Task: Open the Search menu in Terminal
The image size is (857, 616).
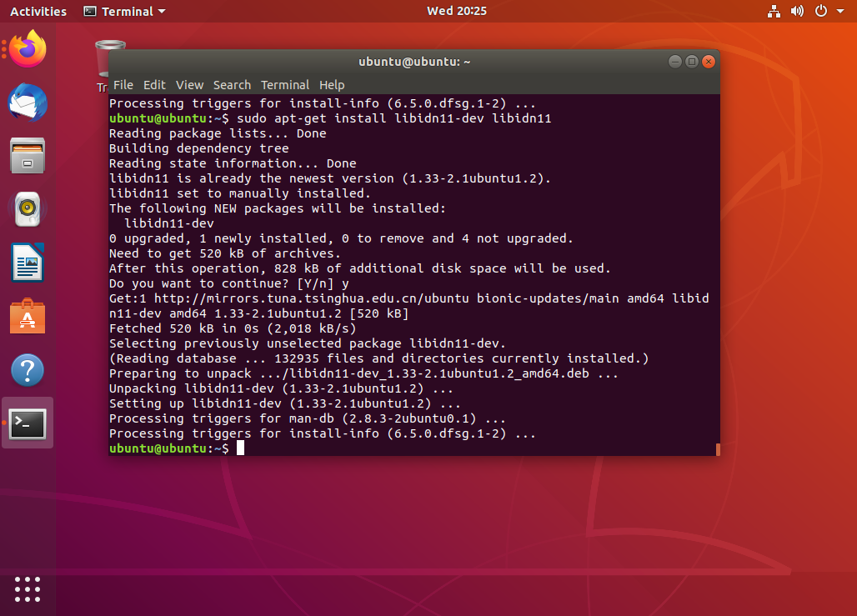Action: 232,85
